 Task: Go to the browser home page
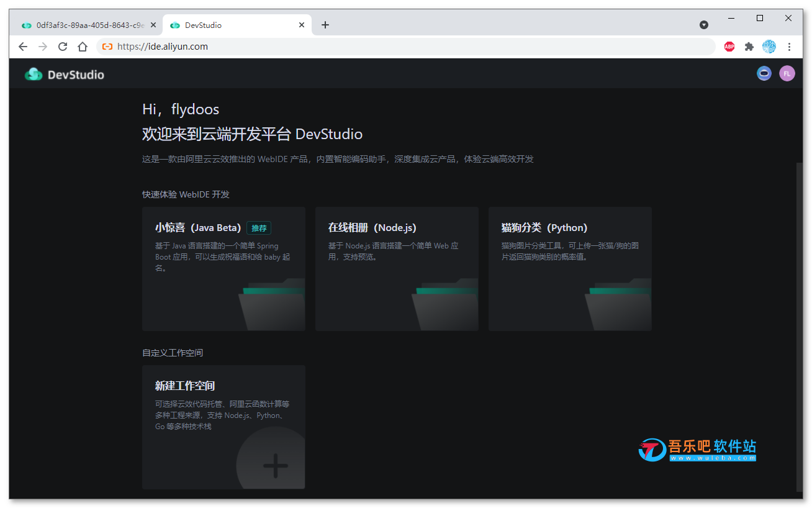point(83,47)
